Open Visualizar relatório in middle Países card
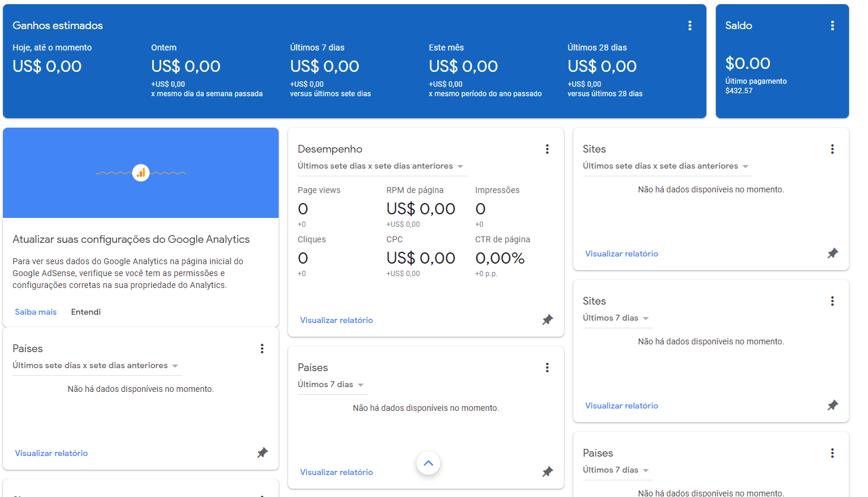868x497 pixels. pyautogui.click(x=336, y=472)
